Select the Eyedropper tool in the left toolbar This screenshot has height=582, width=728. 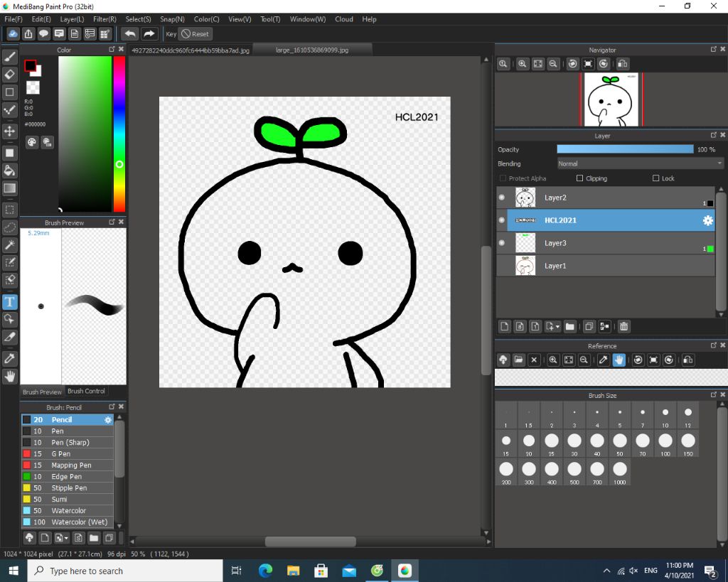(10, 358)
